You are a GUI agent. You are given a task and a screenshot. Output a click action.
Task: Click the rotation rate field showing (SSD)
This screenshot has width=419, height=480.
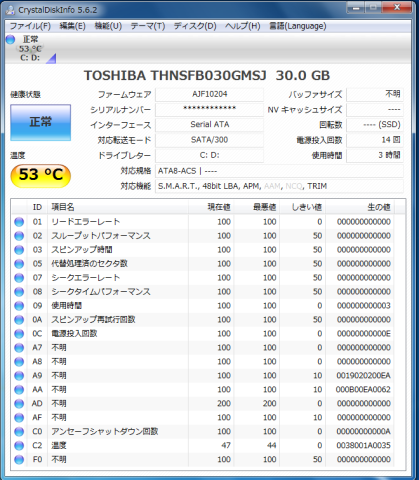click(375, 125)
